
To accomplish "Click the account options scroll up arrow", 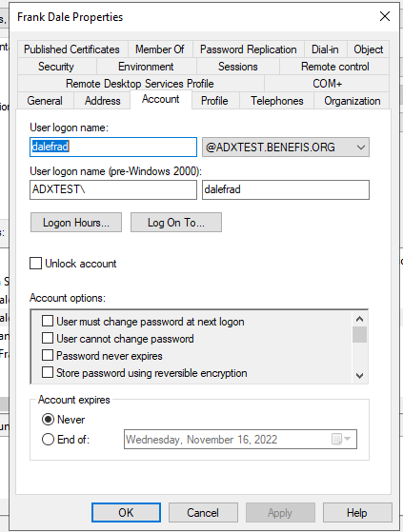I will click(x=359, y=319).
